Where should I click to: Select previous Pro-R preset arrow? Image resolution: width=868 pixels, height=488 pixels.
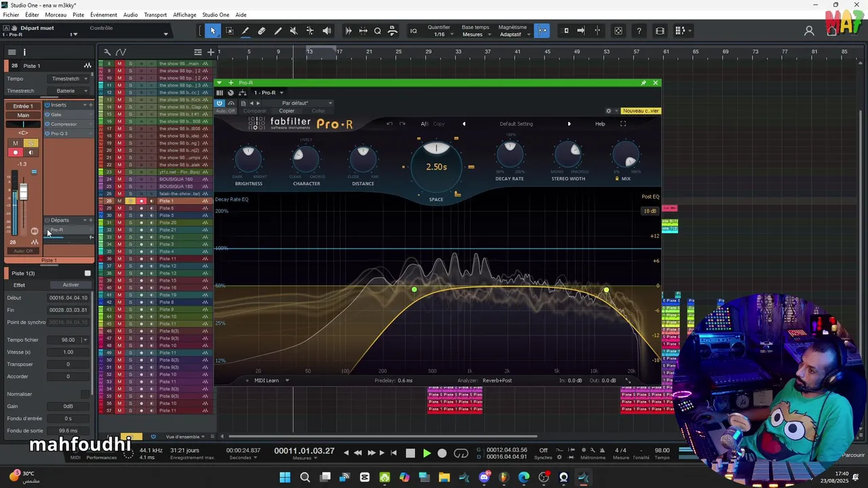[464, 123]
